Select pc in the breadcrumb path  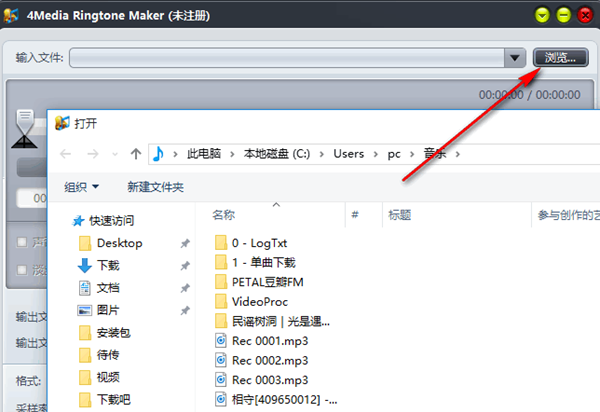pos(394,154)
